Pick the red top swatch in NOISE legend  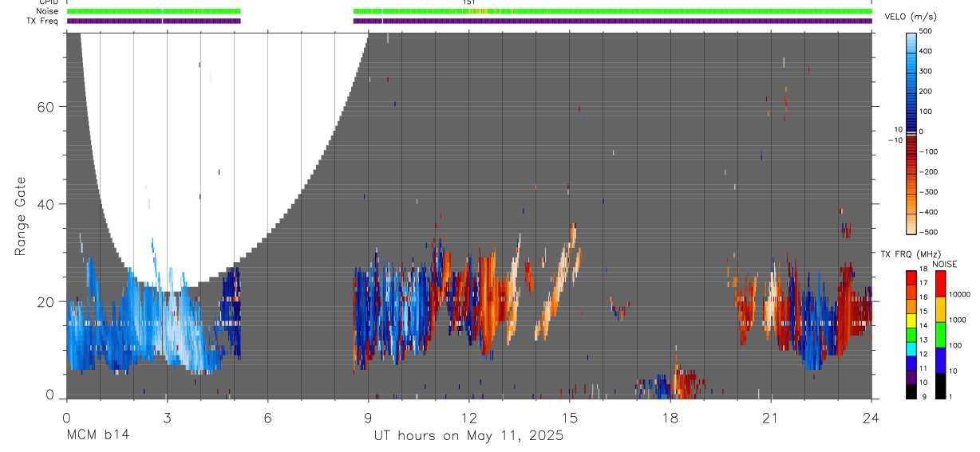coord(940,284)
